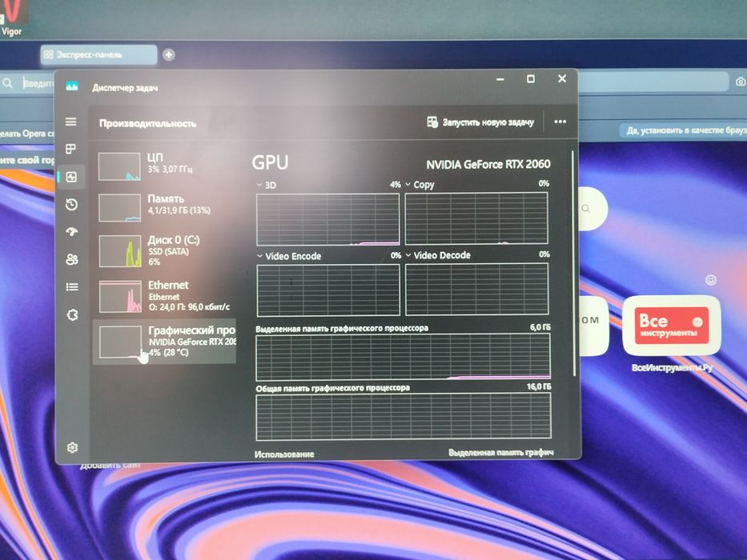
Task: Click the Video Decode utilization graph
Action: click(x=477, y=289)
